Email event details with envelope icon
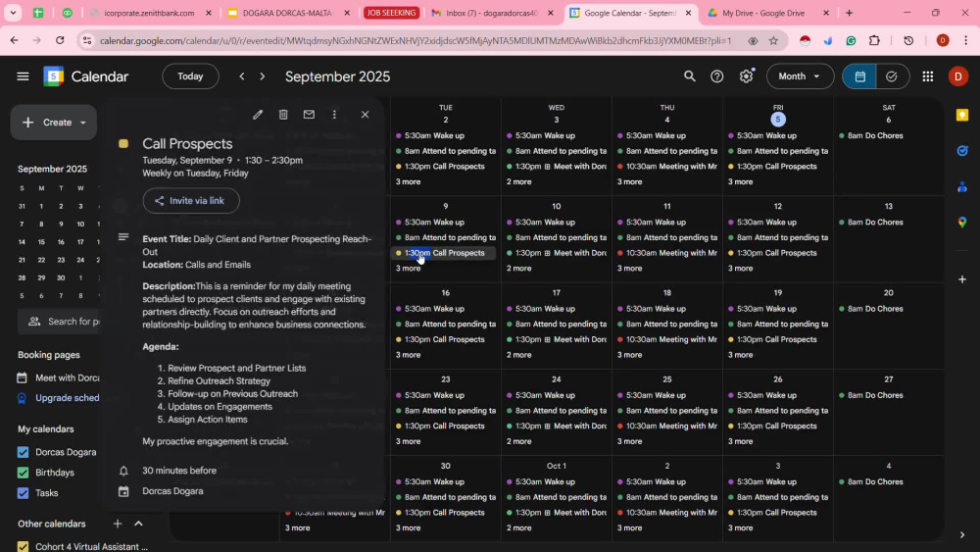 pyautogui.click(x=309, y=115)
